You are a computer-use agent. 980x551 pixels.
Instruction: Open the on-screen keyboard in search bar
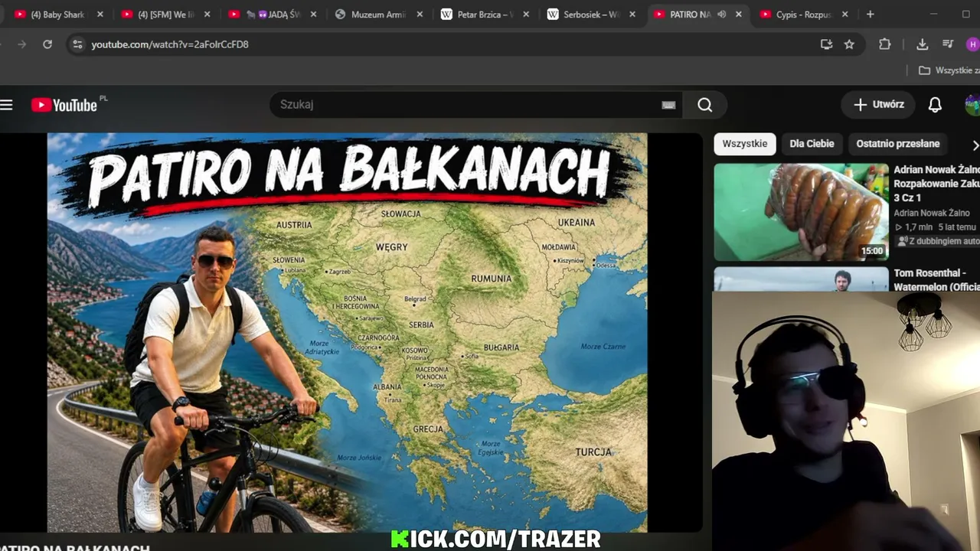tap(668, 105)
